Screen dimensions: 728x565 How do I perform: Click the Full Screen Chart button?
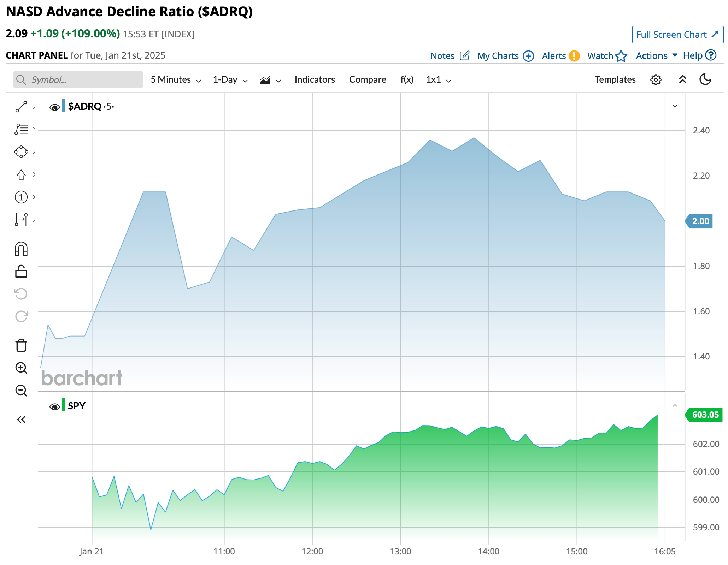tap(677, 35)
